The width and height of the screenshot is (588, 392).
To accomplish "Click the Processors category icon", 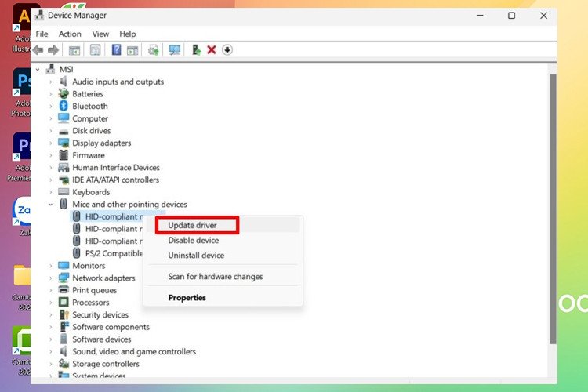I will coord(64,302).
